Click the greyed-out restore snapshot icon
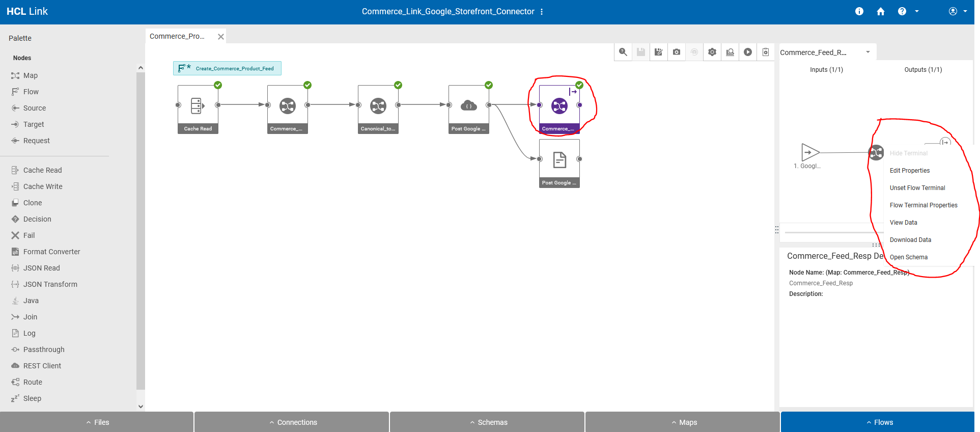 tap(694, 52)
